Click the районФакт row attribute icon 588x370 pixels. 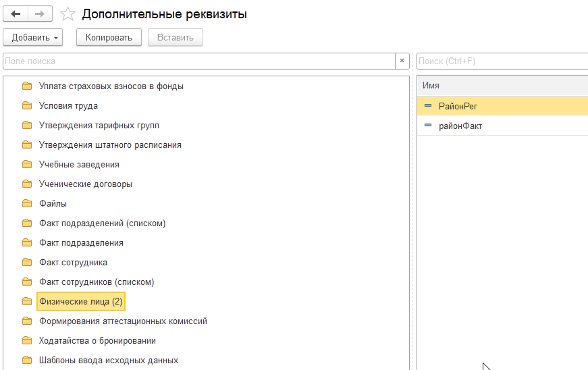(x=428, y=125)
